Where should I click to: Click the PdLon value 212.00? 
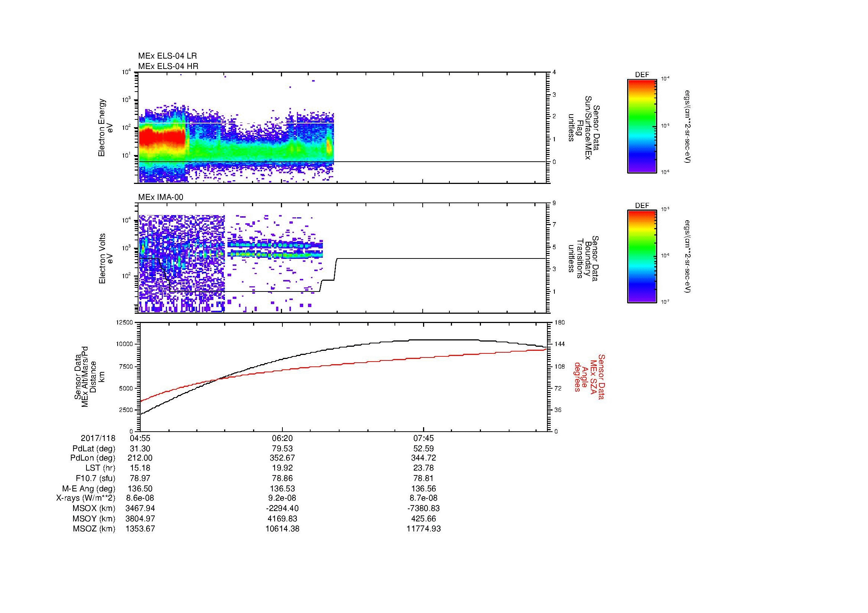pos(140,458)
